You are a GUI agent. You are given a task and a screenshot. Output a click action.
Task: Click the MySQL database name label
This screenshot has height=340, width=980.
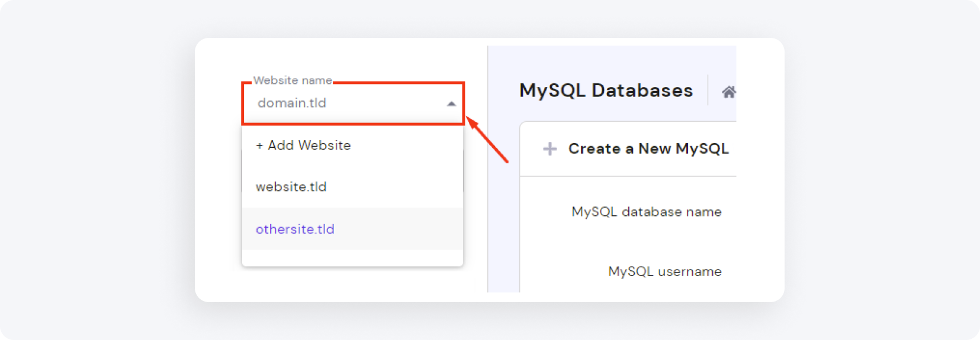tap(647, 212)
